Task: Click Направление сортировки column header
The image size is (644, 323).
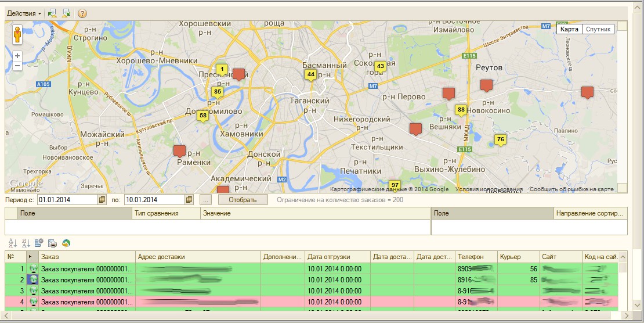Action: (x=590, y=213)
